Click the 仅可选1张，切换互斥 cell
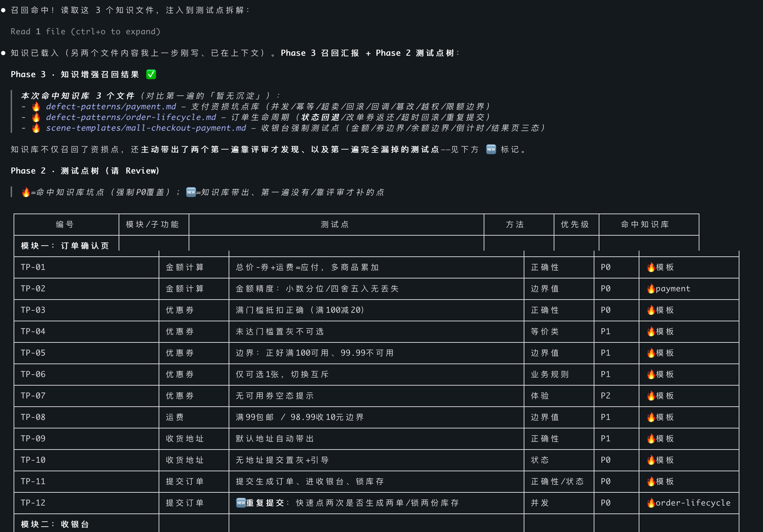763x532 pixels. [376, 374]
